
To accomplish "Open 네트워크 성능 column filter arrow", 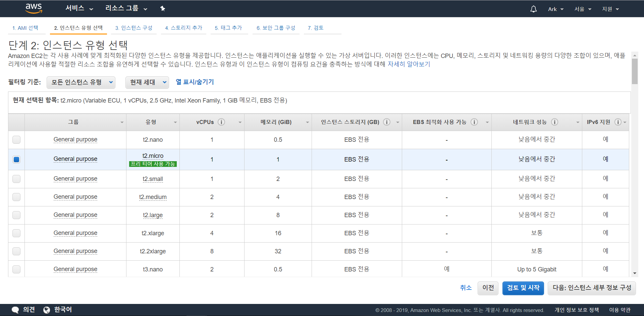I will (x=578, y=122).
